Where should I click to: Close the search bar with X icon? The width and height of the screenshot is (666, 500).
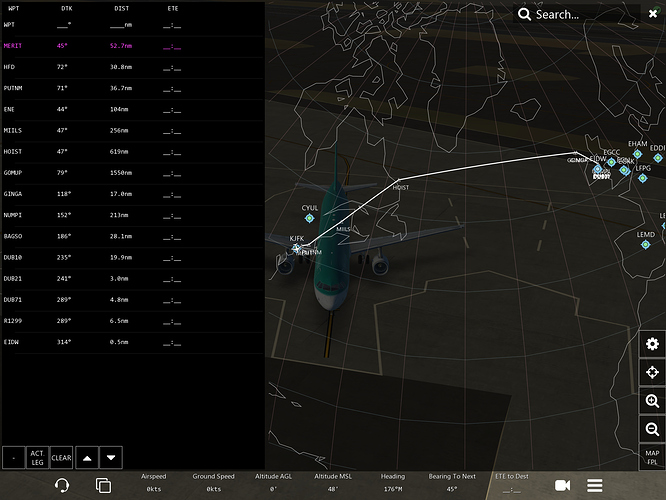pyautogui.click(x=653, y=14)
